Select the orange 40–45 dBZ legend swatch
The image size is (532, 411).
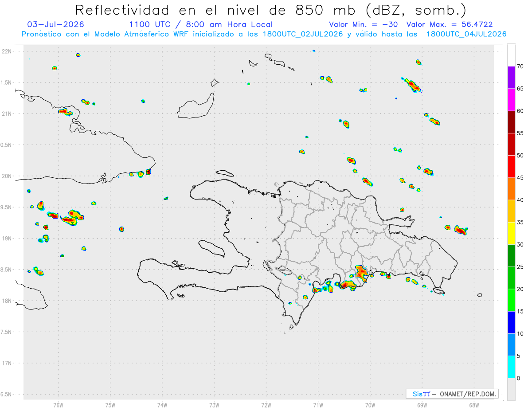click(511, 189)
